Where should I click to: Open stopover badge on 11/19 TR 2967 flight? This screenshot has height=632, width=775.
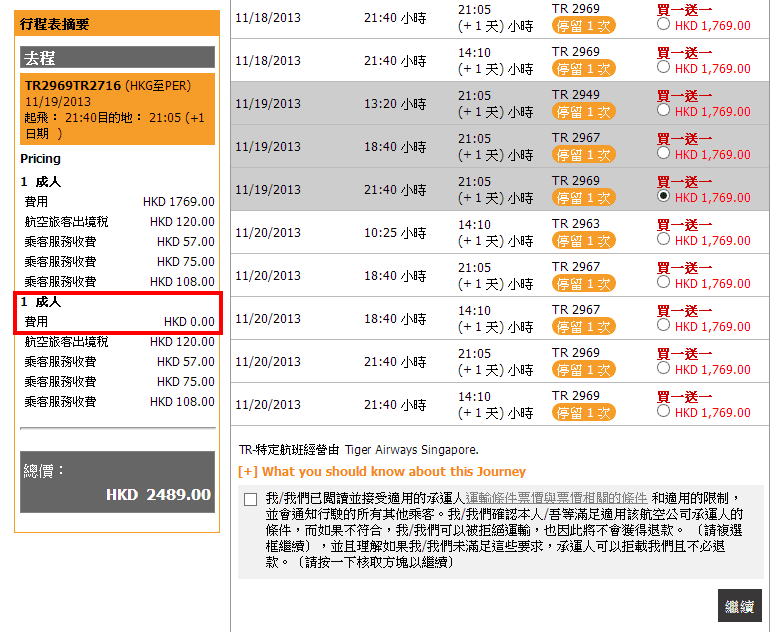pos(583,155)
